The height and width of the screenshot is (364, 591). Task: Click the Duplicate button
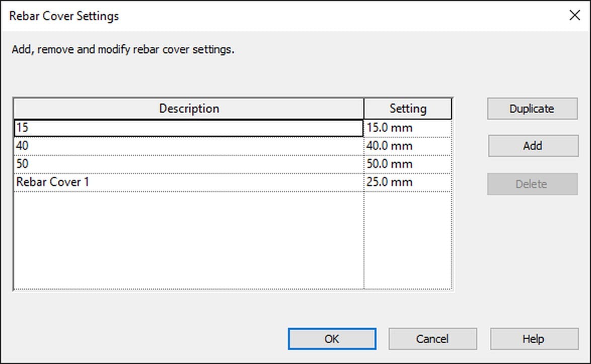point(532,109)
